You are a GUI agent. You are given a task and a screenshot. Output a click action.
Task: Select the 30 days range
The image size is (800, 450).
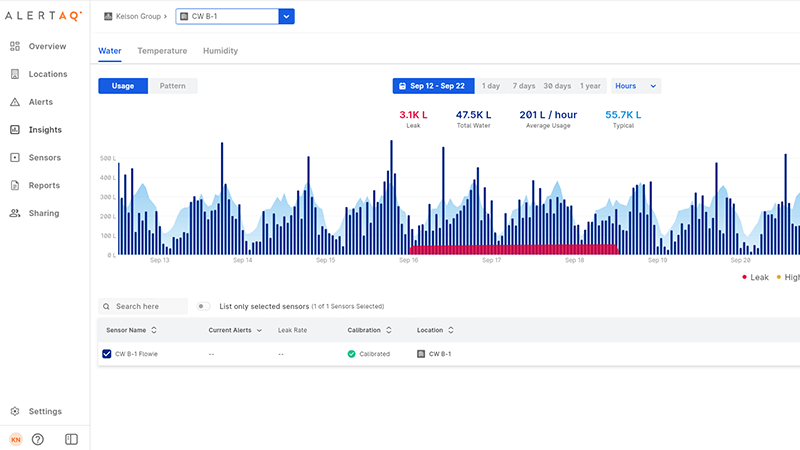557,86
